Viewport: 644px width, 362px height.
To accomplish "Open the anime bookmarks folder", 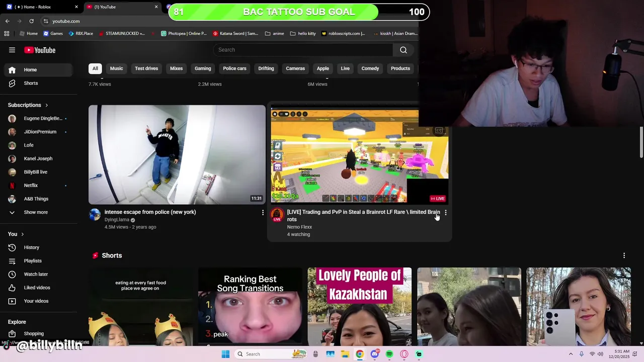I will pos(275,34).
